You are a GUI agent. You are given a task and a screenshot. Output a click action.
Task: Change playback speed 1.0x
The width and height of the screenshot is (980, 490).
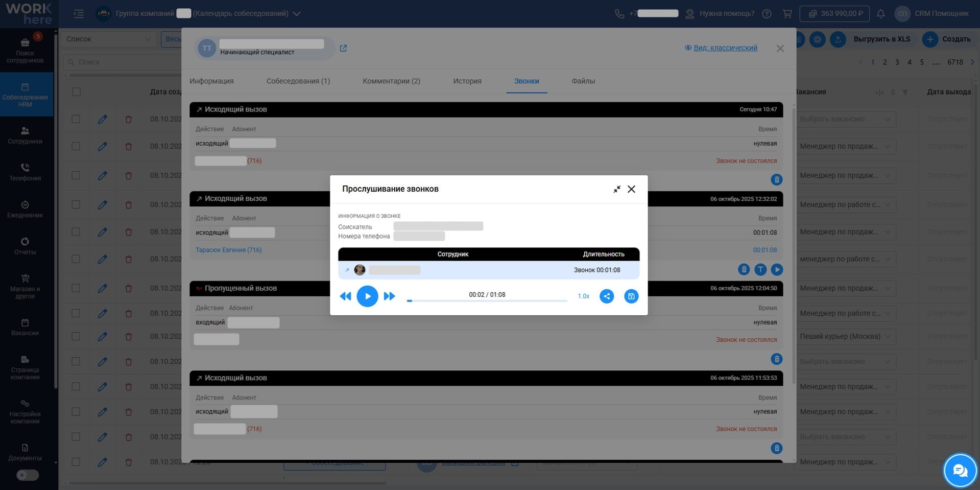pos(583,296)
